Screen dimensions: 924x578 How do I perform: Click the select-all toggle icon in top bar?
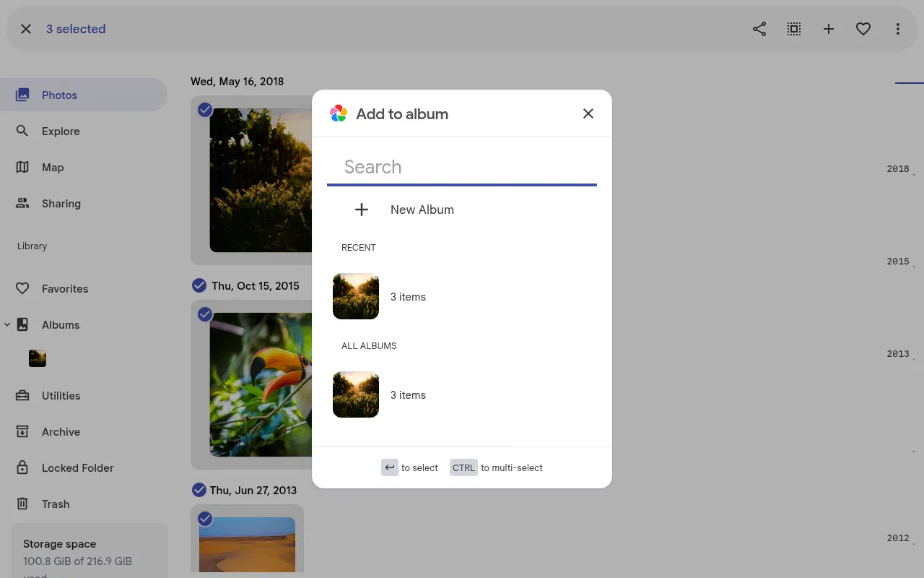794,29
